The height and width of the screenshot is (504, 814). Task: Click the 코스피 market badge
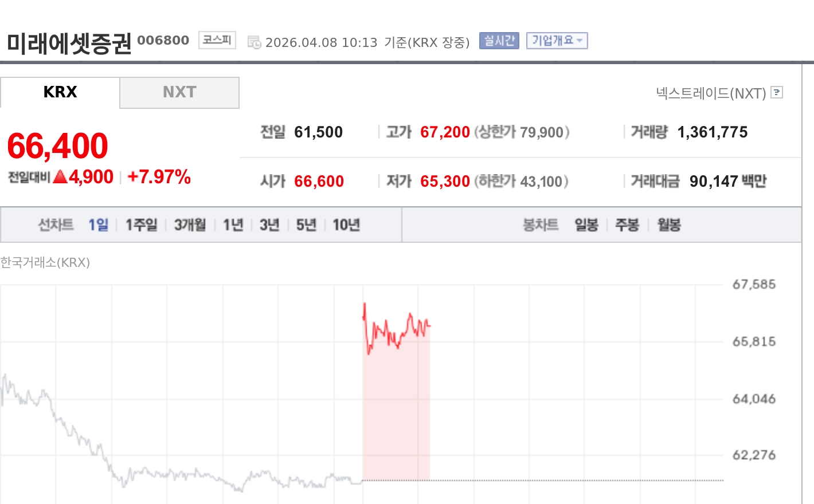(x=216, y=40)
